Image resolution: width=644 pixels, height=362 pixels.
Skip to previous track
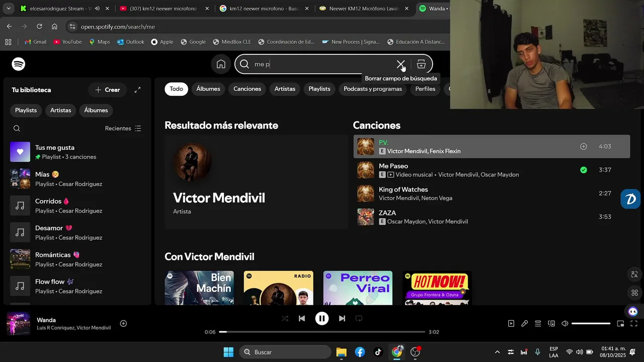[x=302, y=318]
